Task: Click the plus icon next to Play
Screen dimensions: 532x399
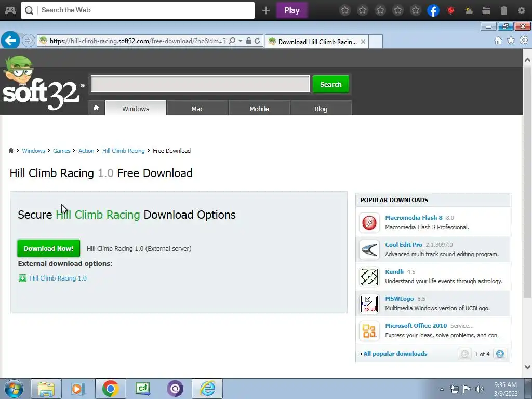Action: (x=266, y=10)
